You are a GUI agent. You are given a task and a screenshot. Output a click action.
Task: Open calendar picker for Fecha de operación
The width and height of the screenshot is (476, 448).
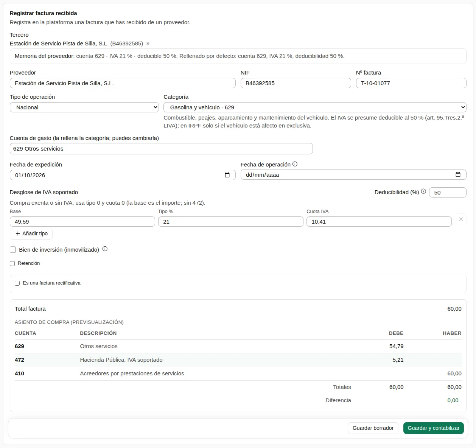pyautogui.click(x=458, y=175)
